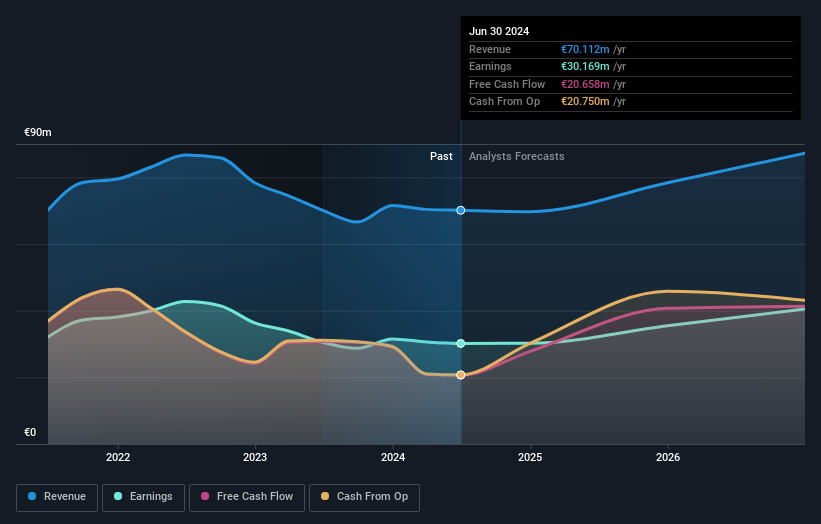The height and width of the screenshot is (524, 821).
Task: Select the 2026 x-axis label
Action: [x=668, y=457]
